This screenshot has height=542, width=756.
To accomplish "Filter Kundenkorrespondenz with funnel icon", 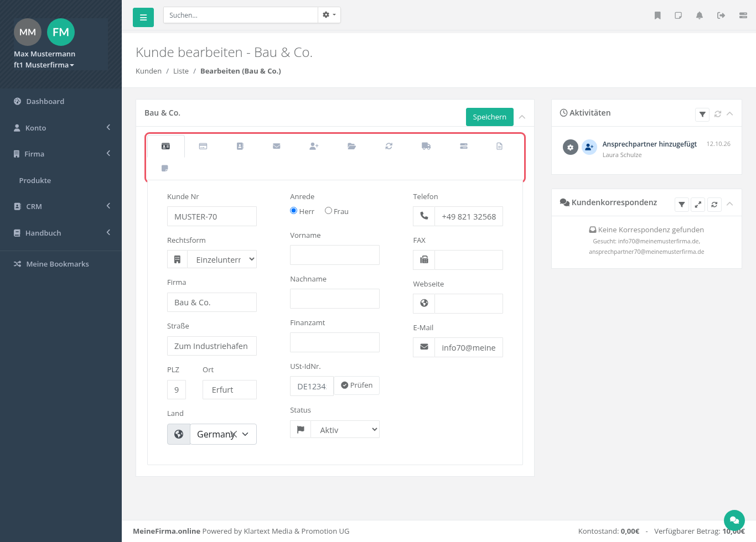I will click(682, 205).
